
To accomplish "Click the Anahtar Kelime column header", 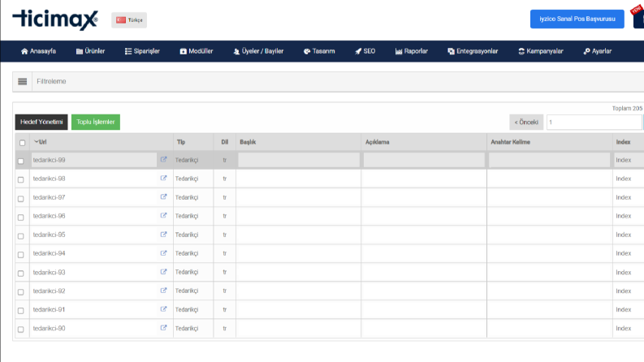I will click(510, 142).
